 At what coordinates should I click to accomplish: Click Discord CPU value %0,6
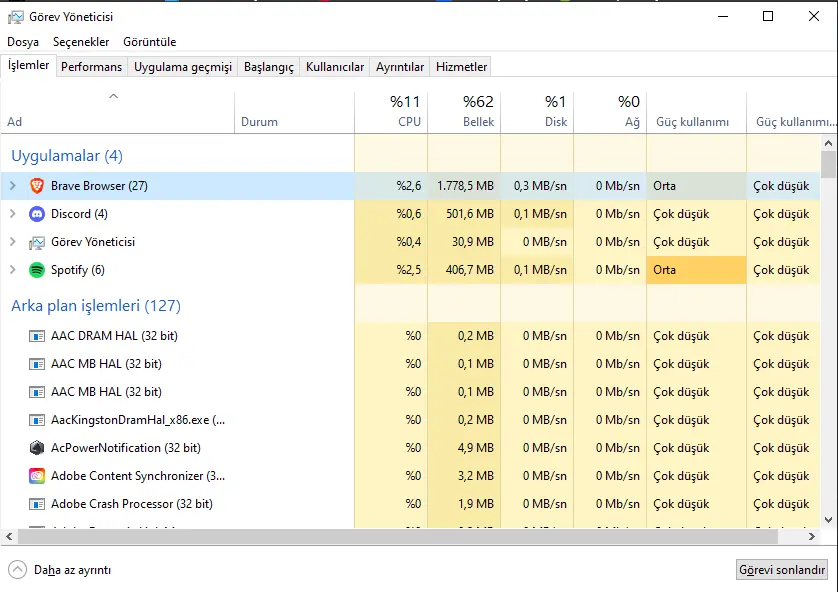409,214
